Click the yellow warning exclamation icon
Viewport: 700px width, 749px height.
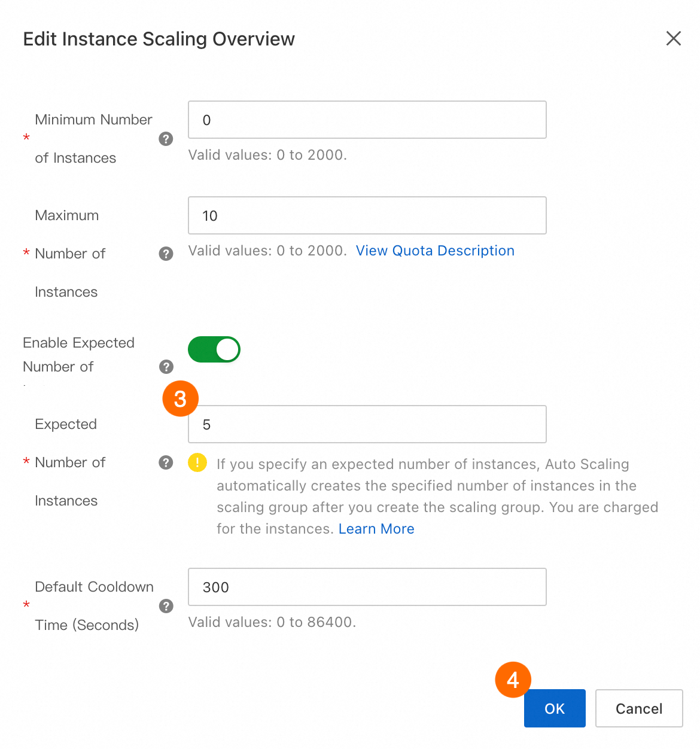pyautogui.click(x=197, y=462)
